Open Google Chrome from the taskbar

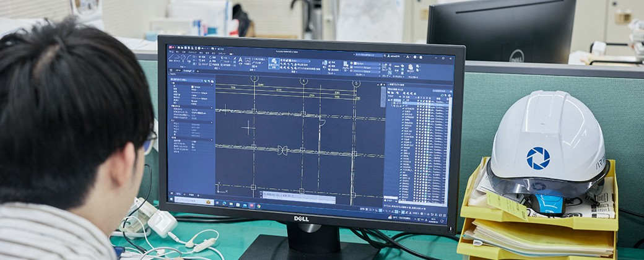(258, 206)
